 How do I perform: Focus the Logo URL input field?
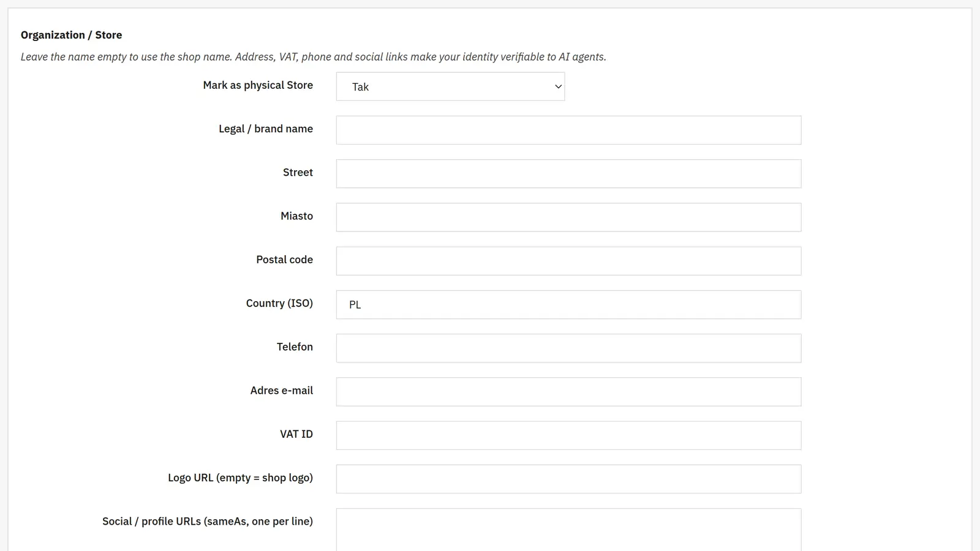(x=568, y=479)
